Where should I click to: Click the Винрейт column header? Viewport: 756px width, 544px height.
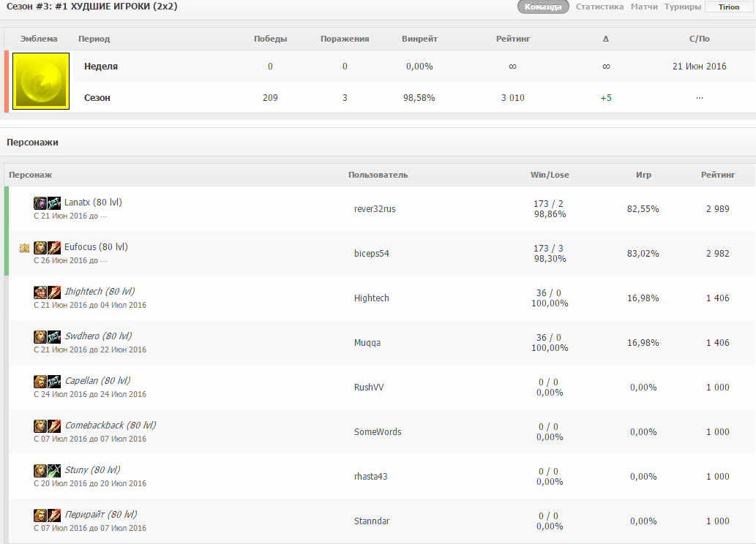pos(419,39)
